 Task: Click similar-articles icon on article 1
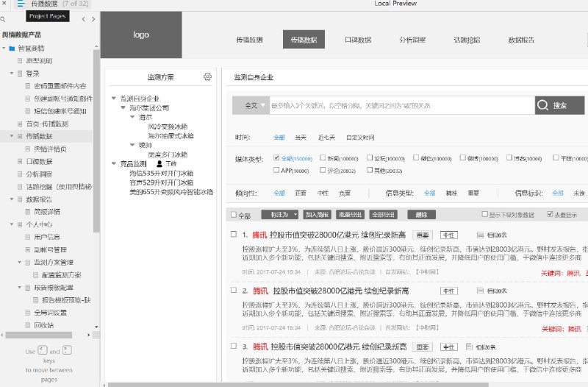pyautogui.click(x=480, y=235)
